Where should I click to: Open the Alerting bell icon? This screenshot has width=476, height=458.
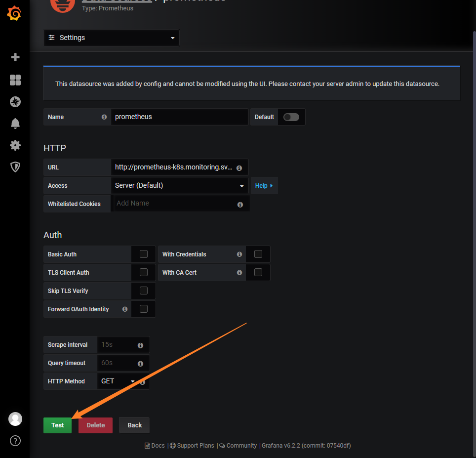tap(15, 124)
